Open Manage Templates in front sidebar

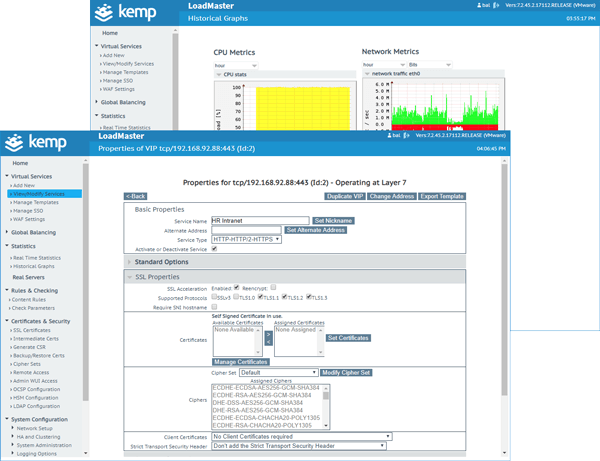(x=36, y=202)
